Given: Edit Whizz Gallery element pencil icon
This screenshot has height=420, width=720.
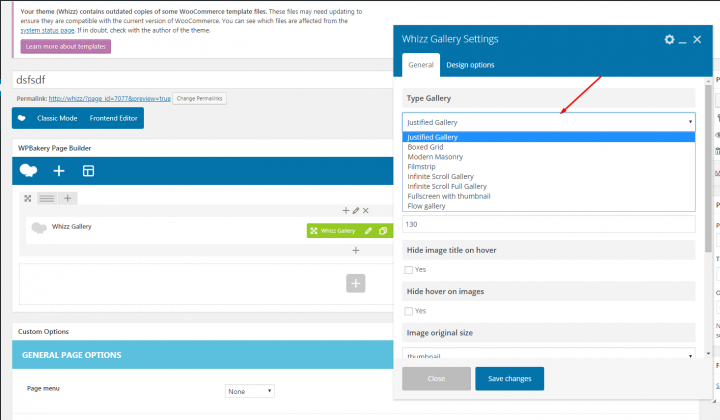Looking at the screenshot, I should [368, 230].
